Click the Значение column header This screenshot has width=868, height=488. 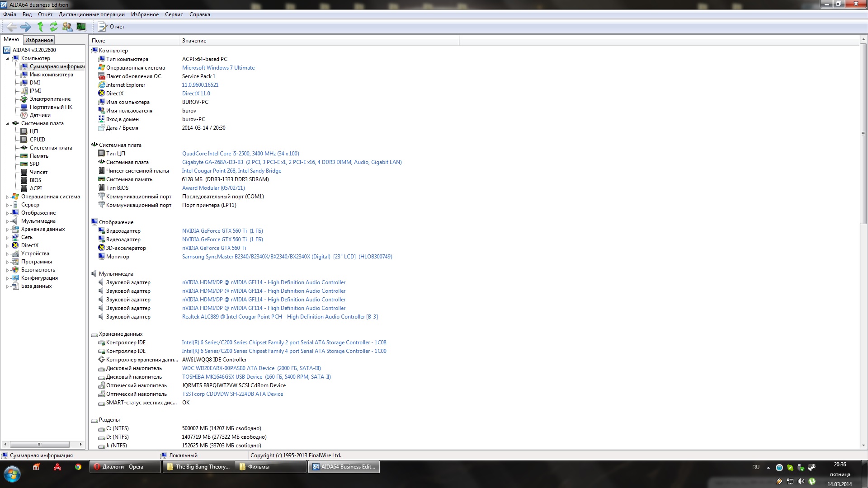194,41
